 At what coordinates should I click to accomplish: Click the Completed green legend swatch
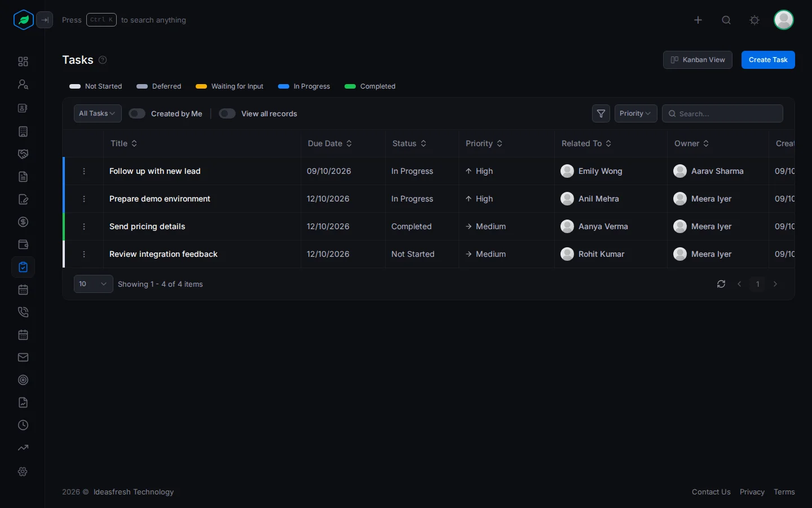[x=350, y=86]
